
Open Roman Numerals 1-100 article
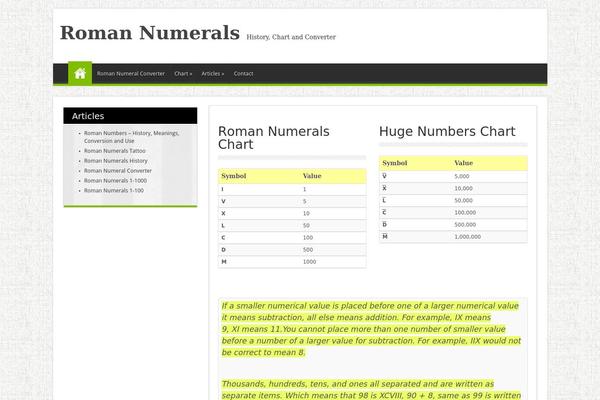click(x=114, y=191)
